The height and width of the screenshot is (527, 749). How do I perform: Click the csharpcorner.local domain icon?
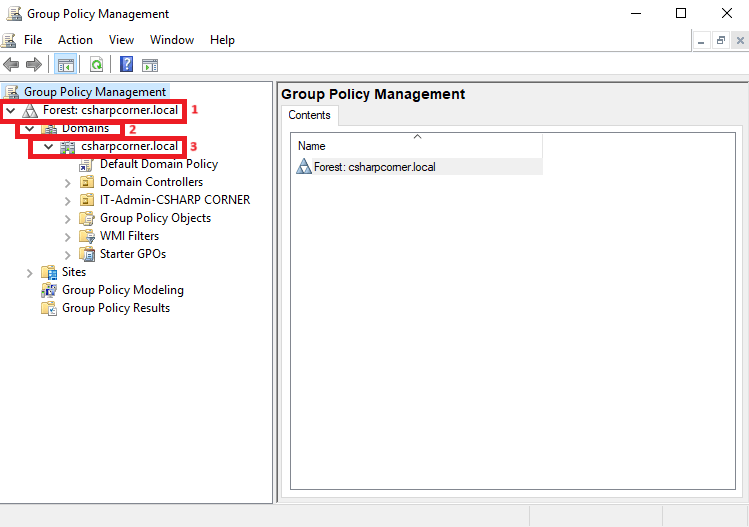pyautogui.click(x=67, y=147)
